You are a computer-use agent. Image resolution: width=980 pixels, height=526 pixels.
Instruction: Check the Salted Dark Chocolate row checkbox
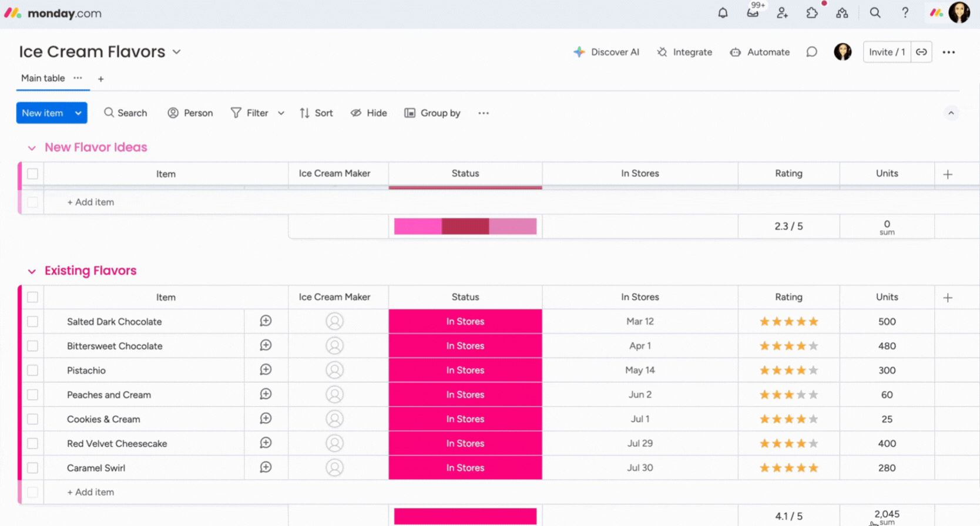(33, 322)
